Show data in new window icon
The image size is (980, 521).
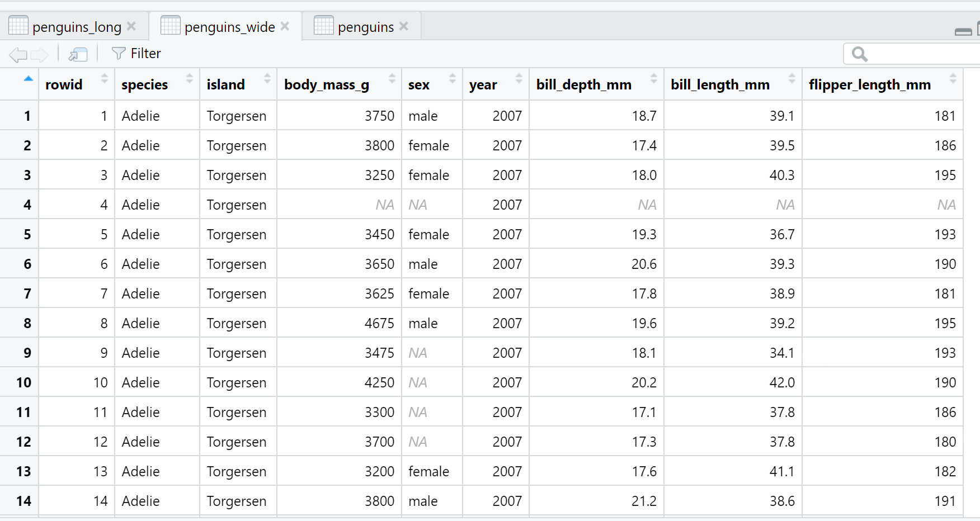pyautogui.click(x=78, y=54)
